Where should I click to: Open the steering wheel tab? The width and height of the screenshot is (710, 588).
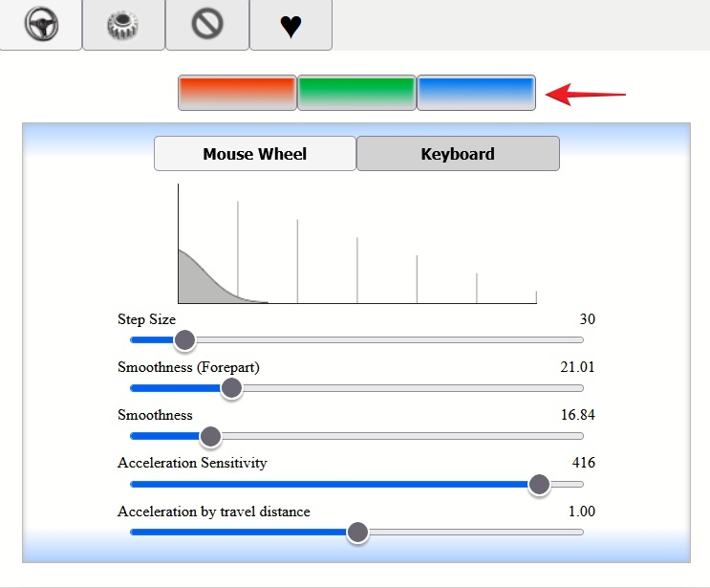coord(41,25)
